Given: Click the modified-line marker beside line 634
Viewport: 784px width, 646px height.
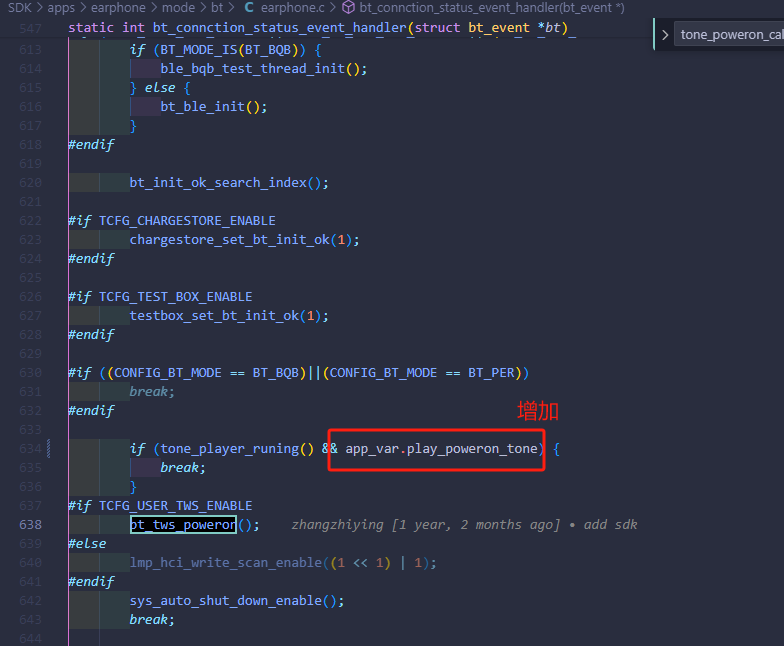Looking at the screenshot, I should (48, 448).
